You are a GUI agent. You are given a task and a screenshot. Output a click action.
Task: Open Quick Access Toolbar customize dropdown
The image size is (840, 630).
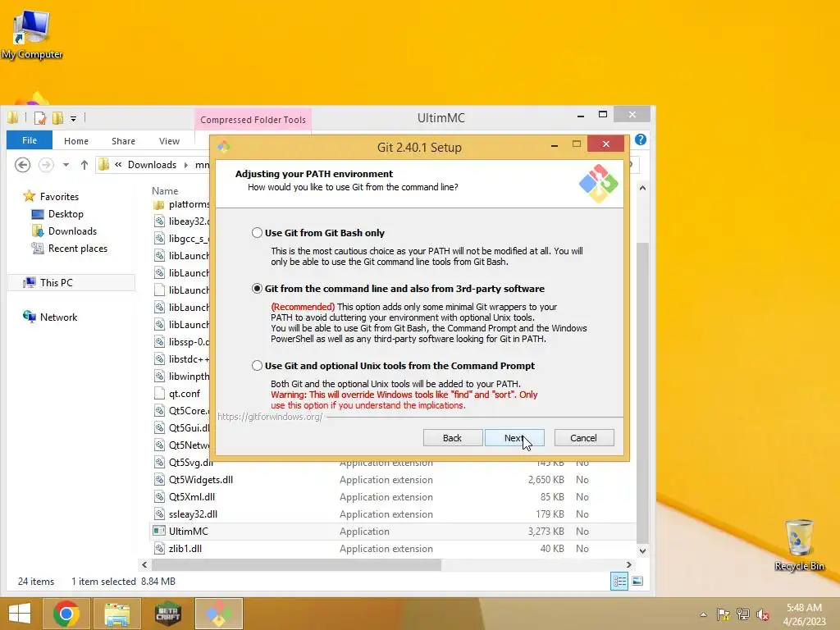click(73, 118)
